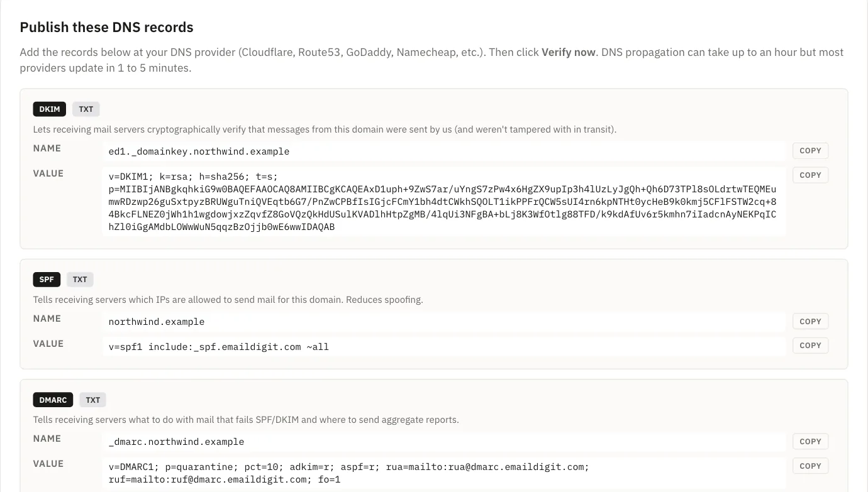The width and height of the screenshot is (868, 492).
Task: Copy the DKIM record name
Action: (810, 151)
